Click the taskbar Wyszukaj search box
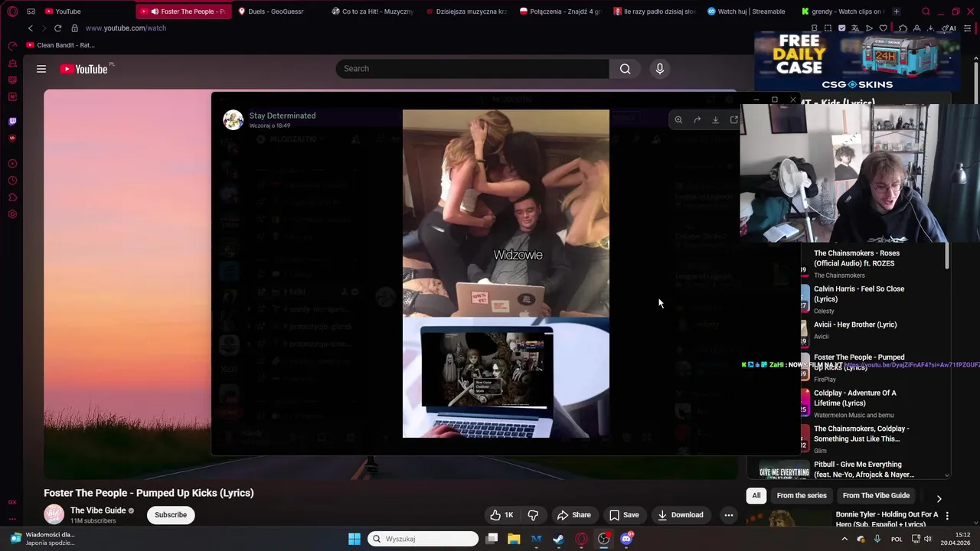The height and width of the screenshot is (551, 980). (x=423, y=539)
